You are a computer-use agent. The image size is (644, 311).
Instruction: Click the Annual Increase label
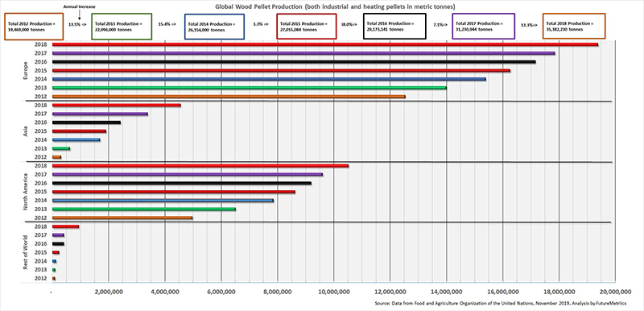point(79,7)
